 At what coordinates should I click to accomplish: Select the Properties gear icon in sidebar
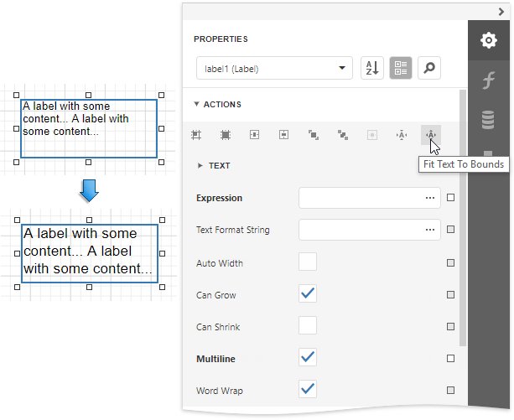coord(488,40)
